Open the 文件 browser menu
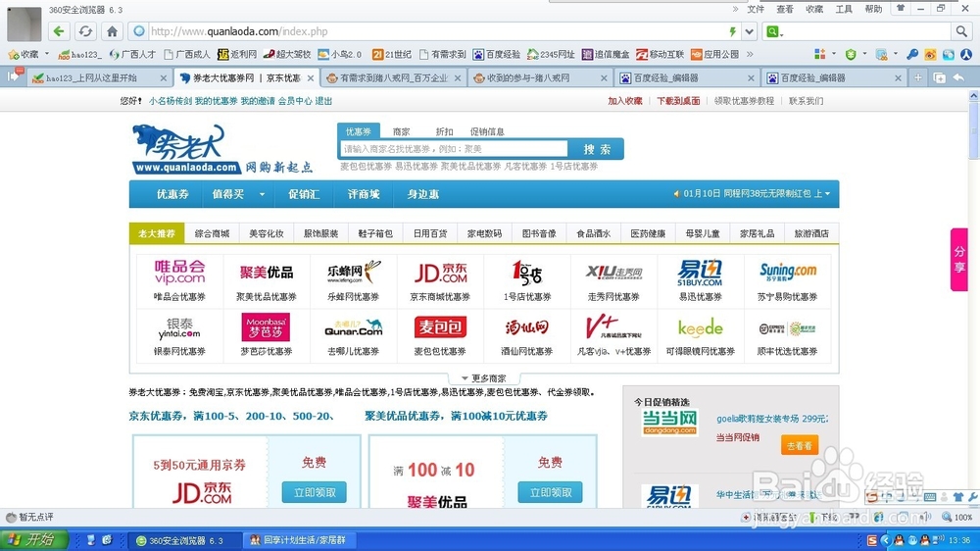The height and width of the screenshot is (551, 980). [756, 10]
